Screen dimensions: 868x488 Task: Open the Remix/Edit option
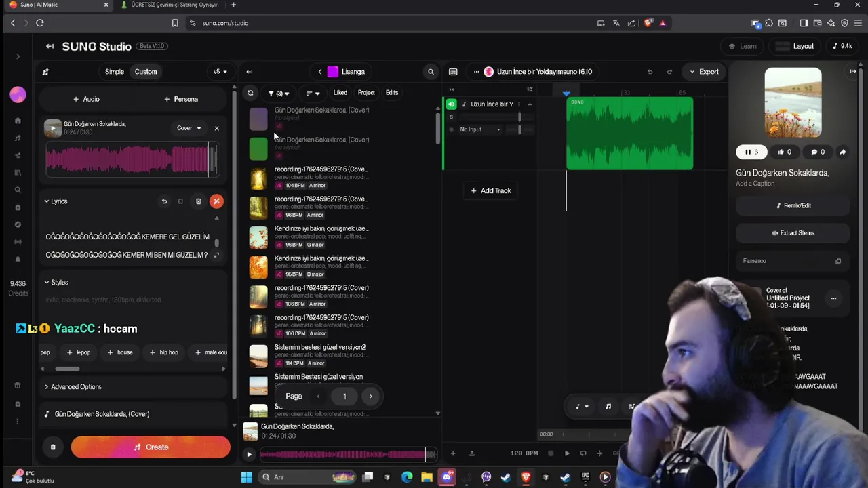click(x=793, y=205)
